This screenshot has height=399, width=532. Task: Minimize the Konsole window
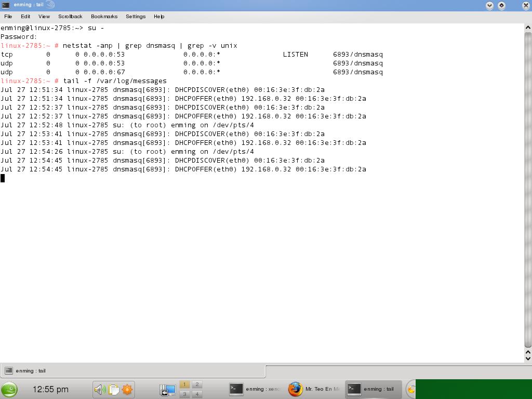click(x=489, y=5)
